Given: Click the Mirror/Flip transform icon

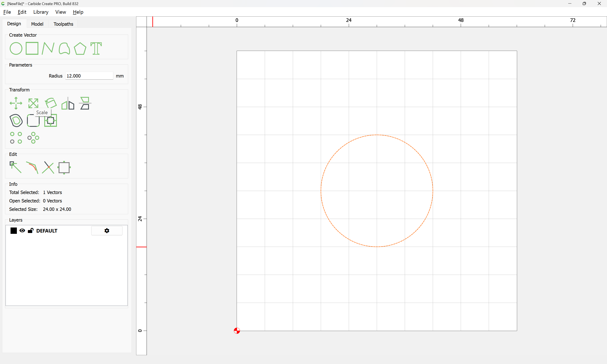Looking at the screenshot, I should coord(68,103).
